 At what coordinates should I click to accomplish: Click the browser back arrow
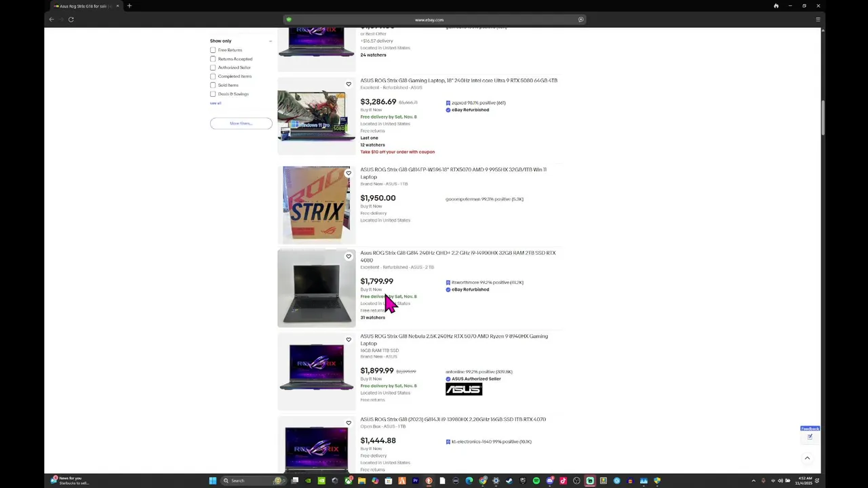[x=52, y=20]
